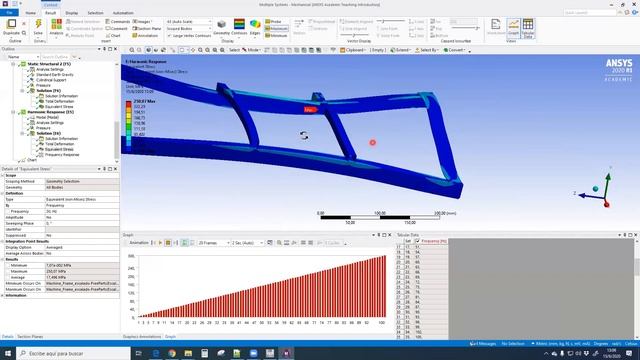This screenshot has height=360, width=640.
Task: Click the capped isosurface slider
Action: [466, 28]
